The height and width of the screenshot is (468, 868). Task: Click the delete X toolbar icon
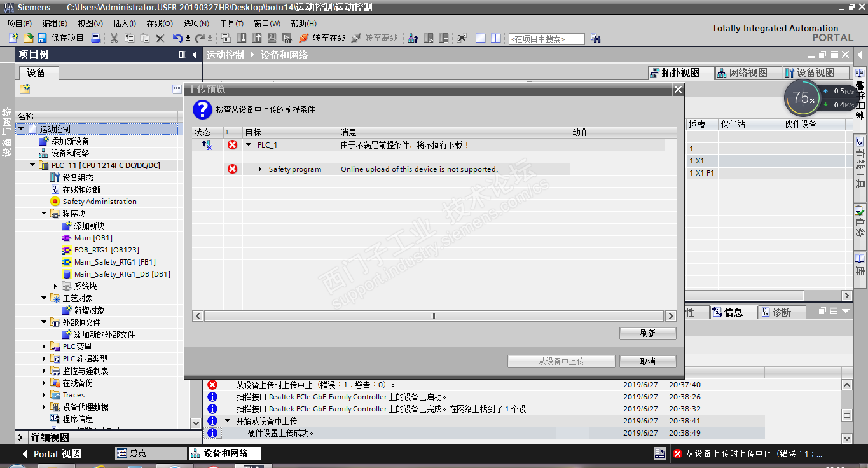160,38
